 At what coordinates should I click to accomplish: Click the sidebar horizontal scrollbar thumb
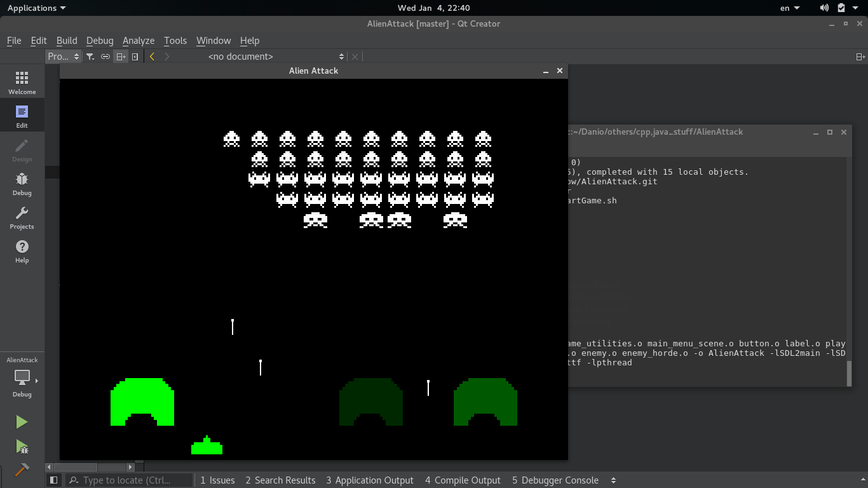75,467
